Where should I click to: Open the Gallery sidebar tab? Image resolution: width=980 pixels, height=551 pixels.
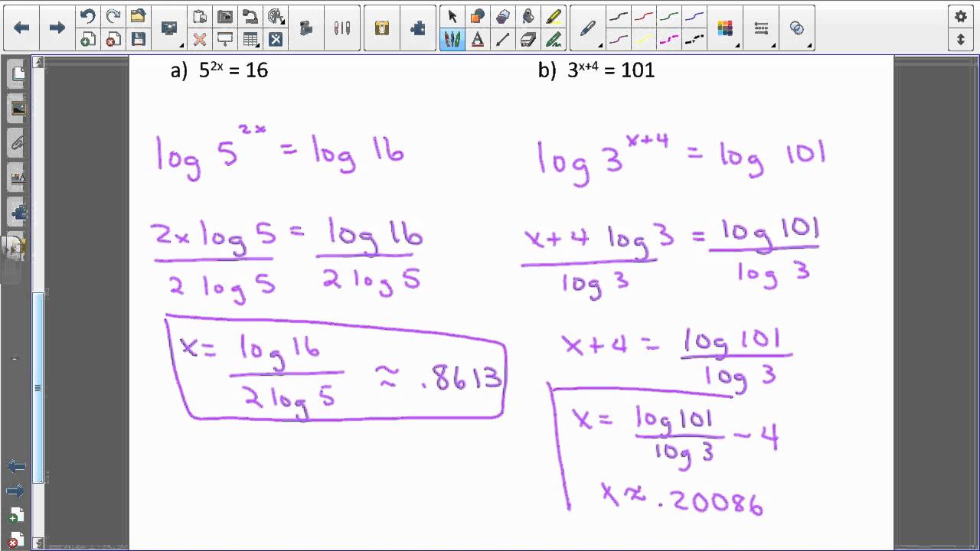17,109
